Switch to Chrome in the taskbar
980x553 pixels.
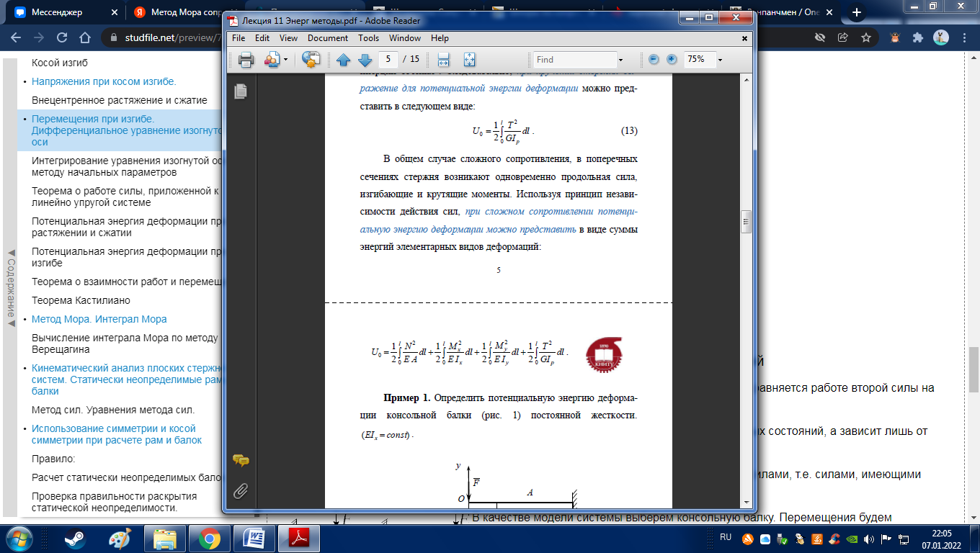(x=210, y=538)
